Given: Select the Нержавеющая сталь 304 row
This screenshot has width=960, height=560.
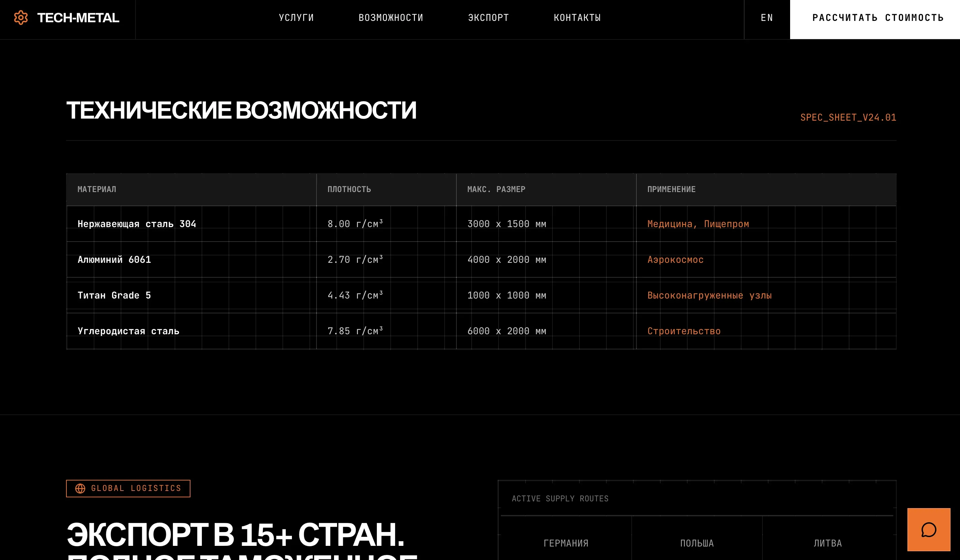Looking at the screenshot, I should click(x=137, y=224).
